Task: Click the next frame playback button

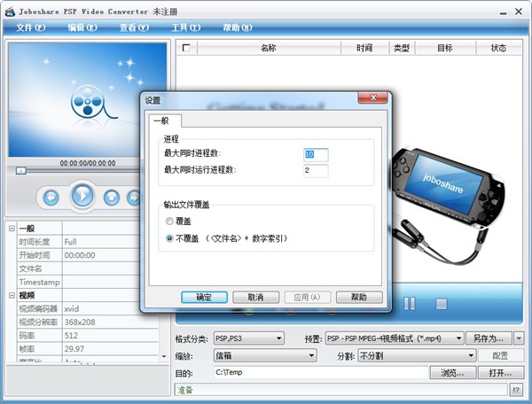Action: tap(134, 198)
